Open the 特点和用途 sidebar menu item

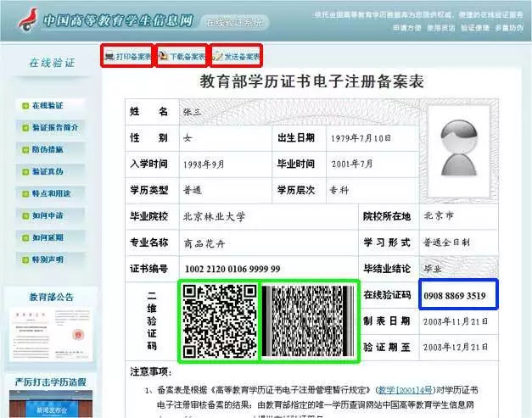click(51, 193)
